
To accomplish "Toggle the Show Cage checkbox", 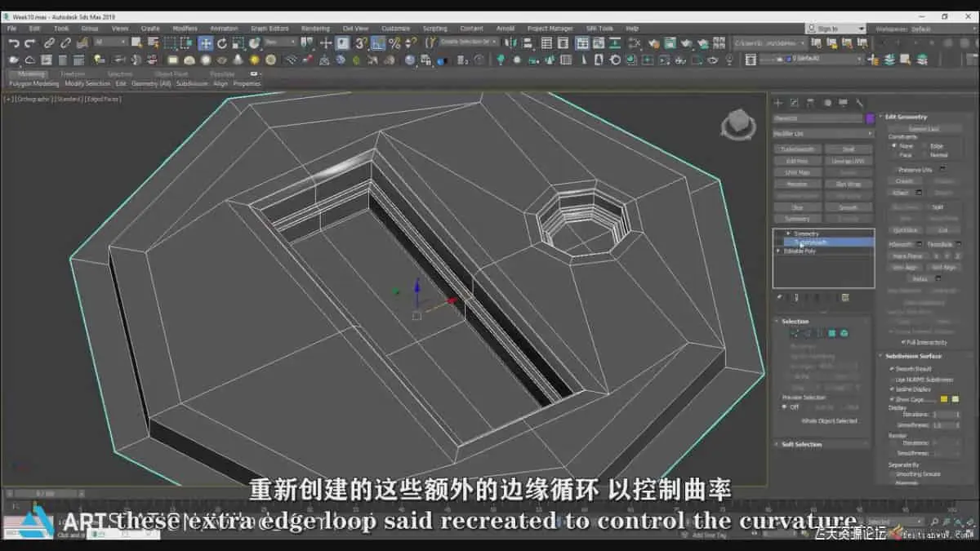I will pyautogui.click(x=892, y=399).
